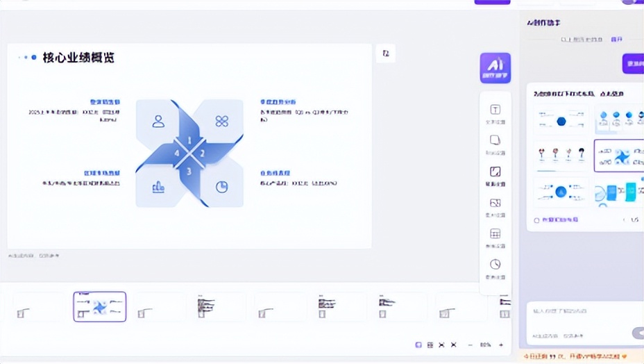Click the 80% zoom level value
This screenshot has height=364, width=644.
click(x=486, y=345)
